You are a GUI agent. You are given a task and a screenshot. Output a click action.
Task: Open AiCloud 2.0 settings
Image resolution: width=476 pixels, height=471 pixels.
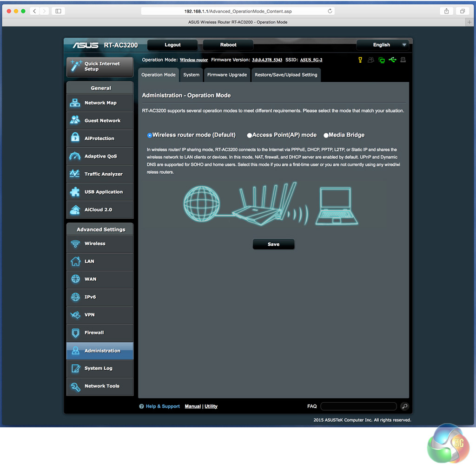pos(100,209)
